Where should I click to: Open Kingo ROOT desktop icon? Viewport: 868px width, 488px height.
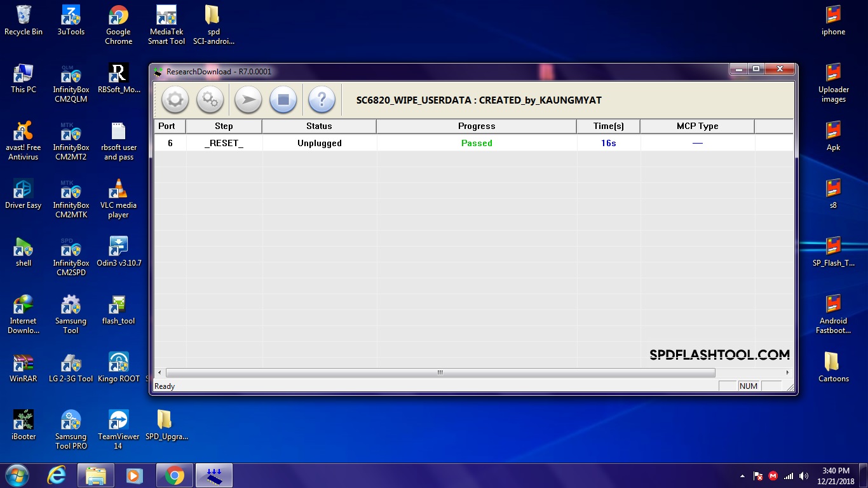119,367
